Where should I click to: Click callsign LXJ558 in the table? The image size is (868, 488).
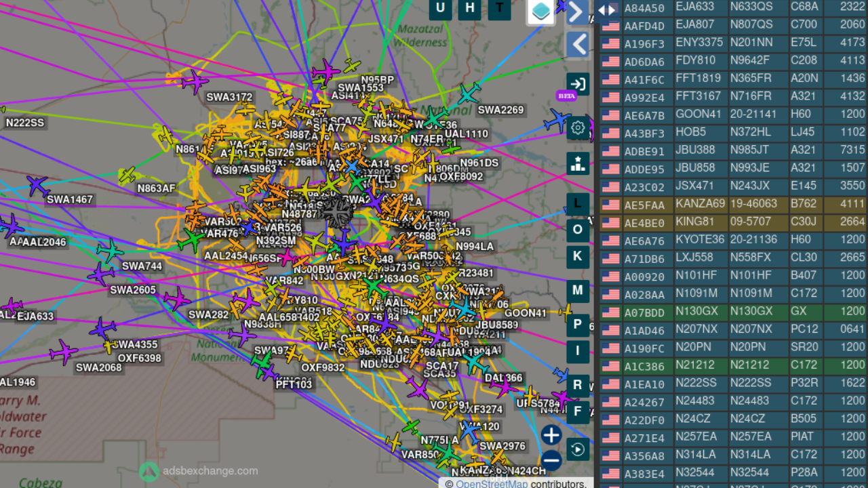pyautogui.click(x=694, y=258)
